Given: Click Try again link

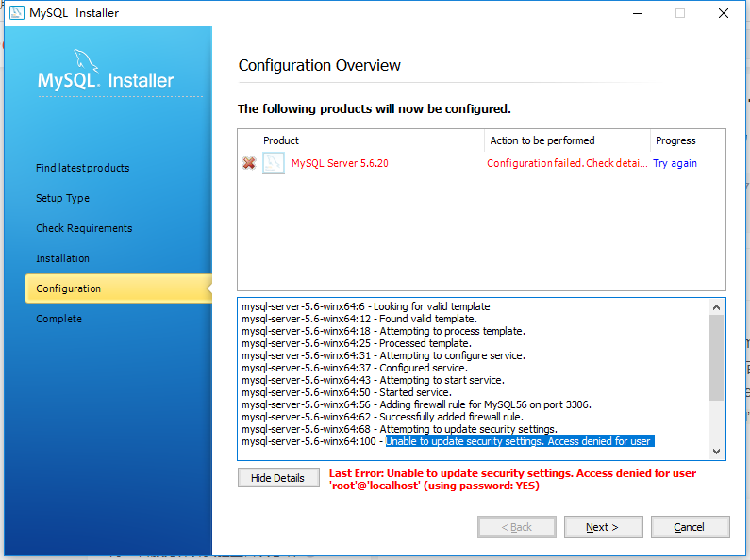Looking at the screenshot, I should coord(675,163).
